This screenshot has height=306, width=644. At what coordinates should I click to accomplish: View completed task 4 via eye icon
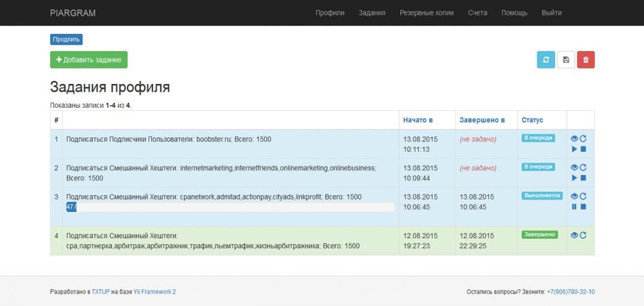(574, 235)
